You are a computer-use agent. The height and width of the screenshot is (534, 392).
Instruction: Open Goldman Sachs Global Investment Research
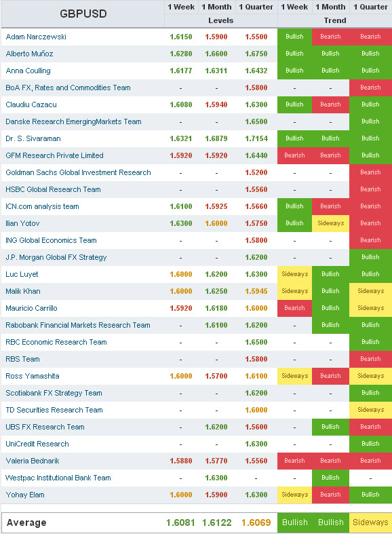pyautogui.click(x=78, y=172)
